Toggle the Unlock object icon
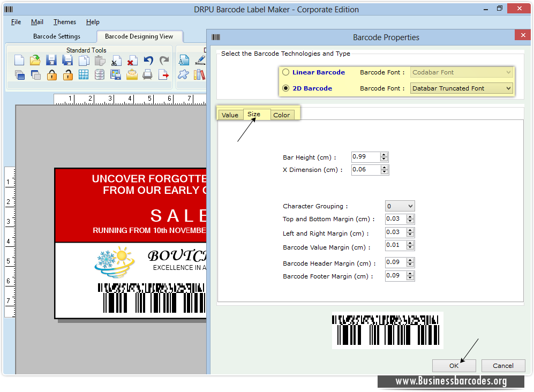The image size is (534, 392). (67, 75)
